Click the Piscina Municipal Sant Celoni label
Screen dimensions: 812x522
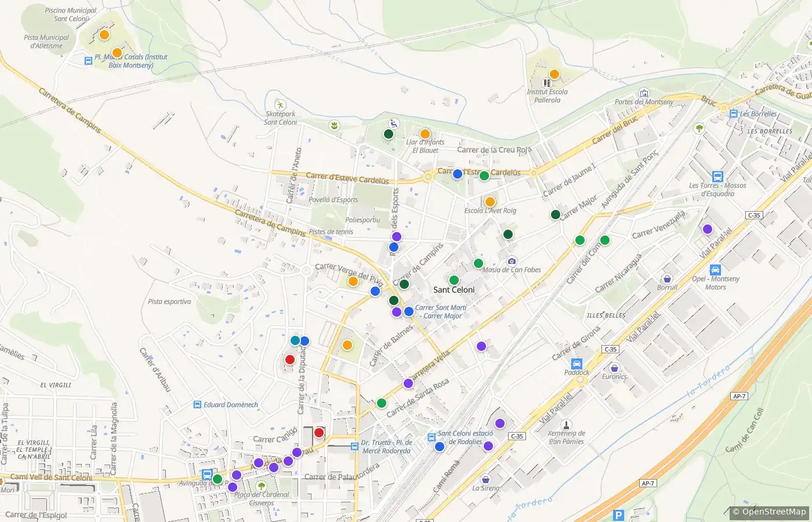tap(71, 14)
